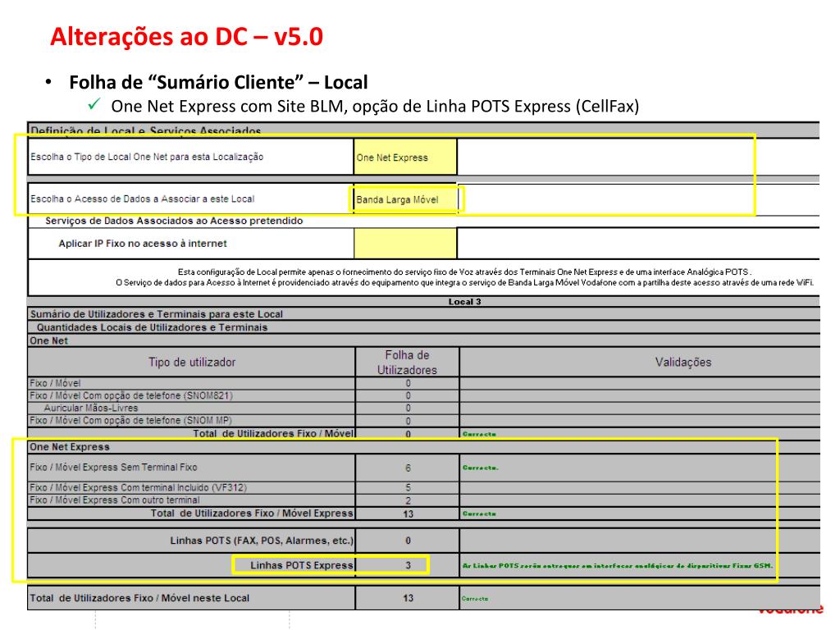840x630 pixels.
Task: Click the 'Validações' column header
Action: [683, 362]
